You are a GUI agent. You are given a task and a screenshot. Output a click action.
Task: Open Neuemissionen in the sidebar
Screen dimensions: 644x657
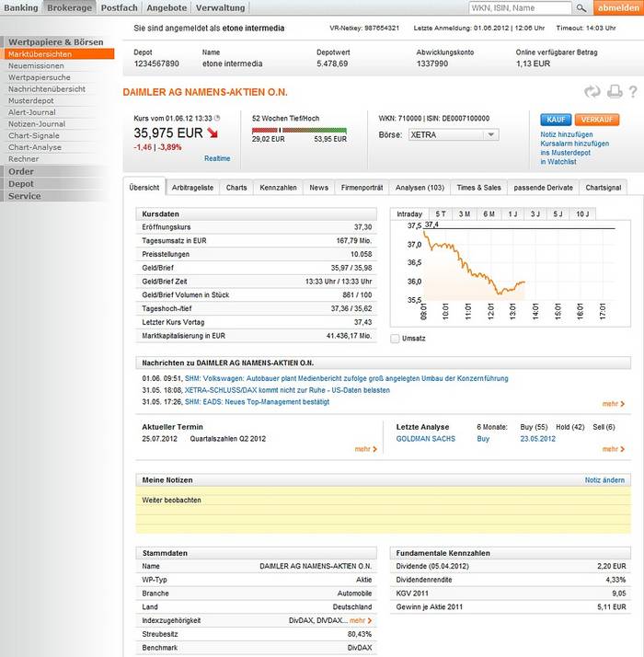point(36,65)
